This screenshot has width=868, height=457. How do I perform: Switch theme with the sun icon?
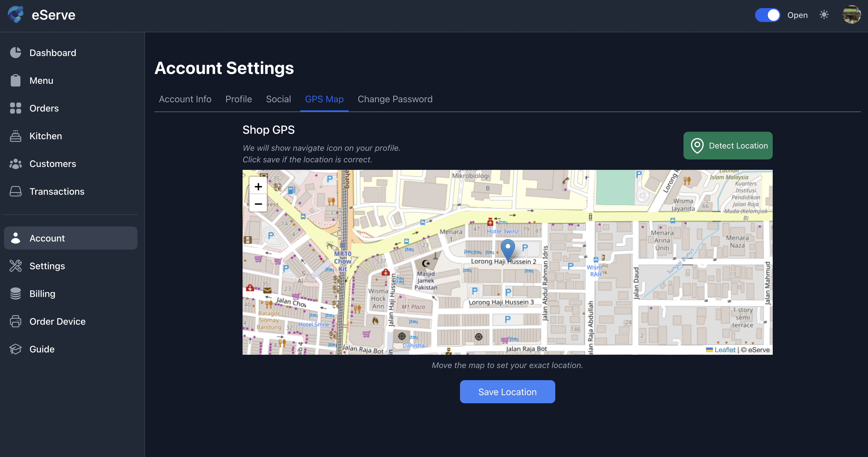coord(824,15)
